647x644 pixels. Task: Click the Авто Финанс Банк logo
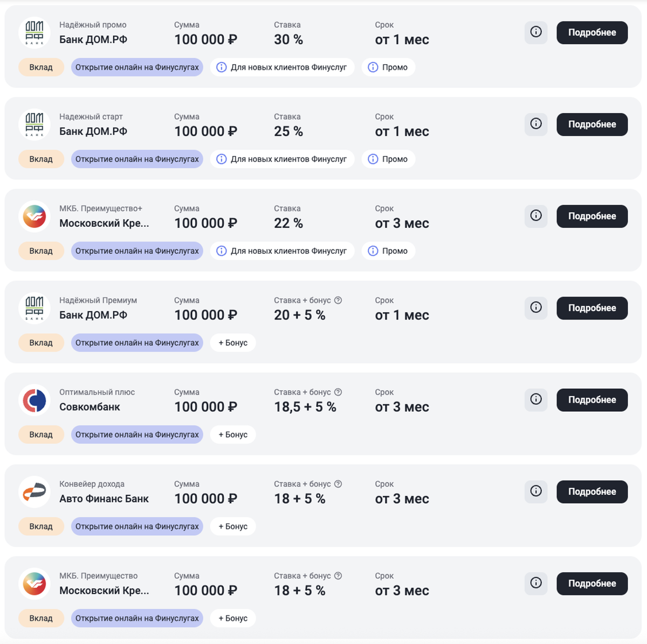(x=35, y=491)
